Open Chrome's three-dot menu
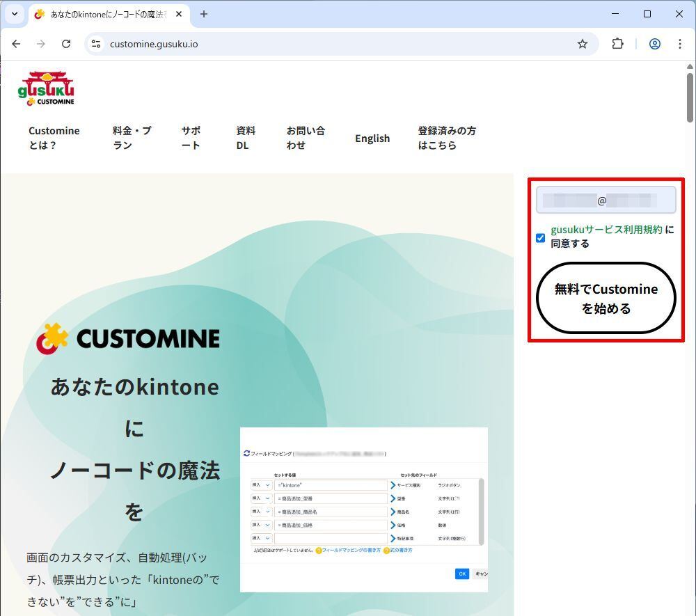Viewport: 696px width, 616px height. pos(679,44)
